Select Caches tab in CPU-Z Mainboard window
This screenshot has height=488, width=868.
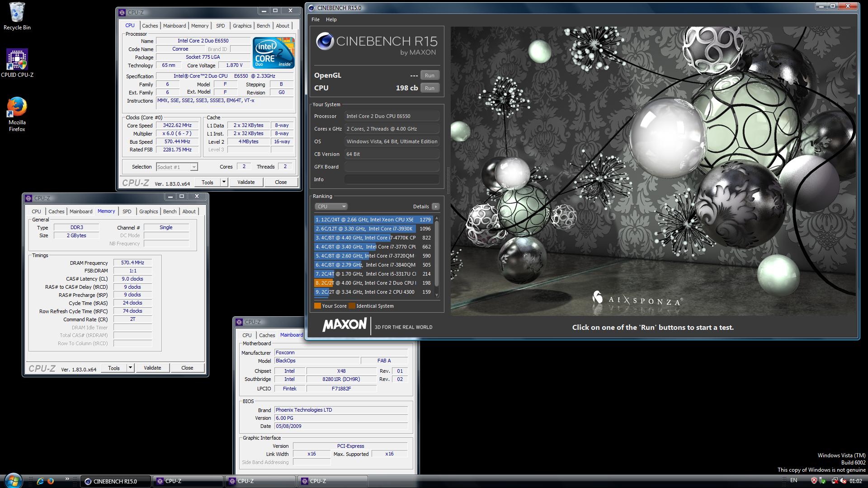267,335
